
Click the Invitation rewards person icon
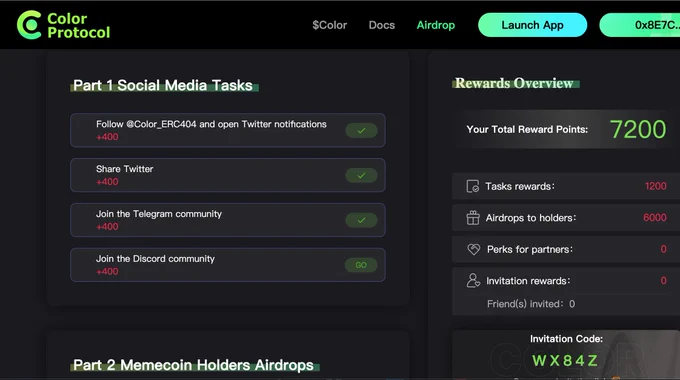pos(473,281)
